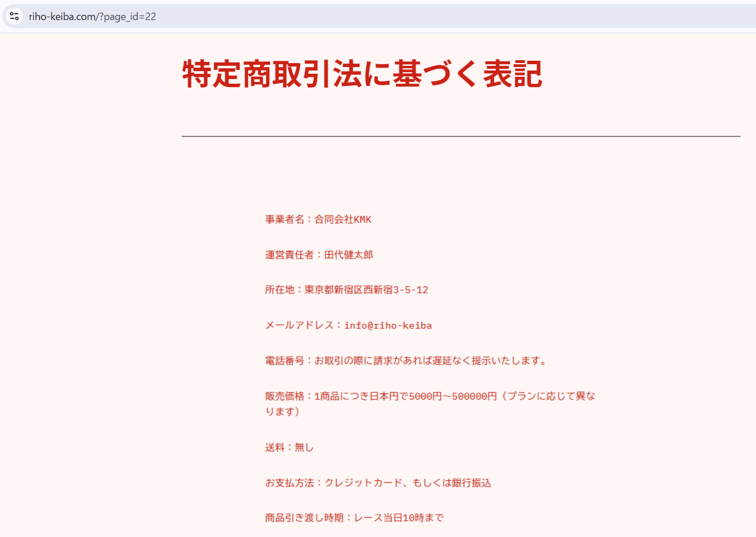Click the 販売価格 label
756x537 pixels.
285,397
